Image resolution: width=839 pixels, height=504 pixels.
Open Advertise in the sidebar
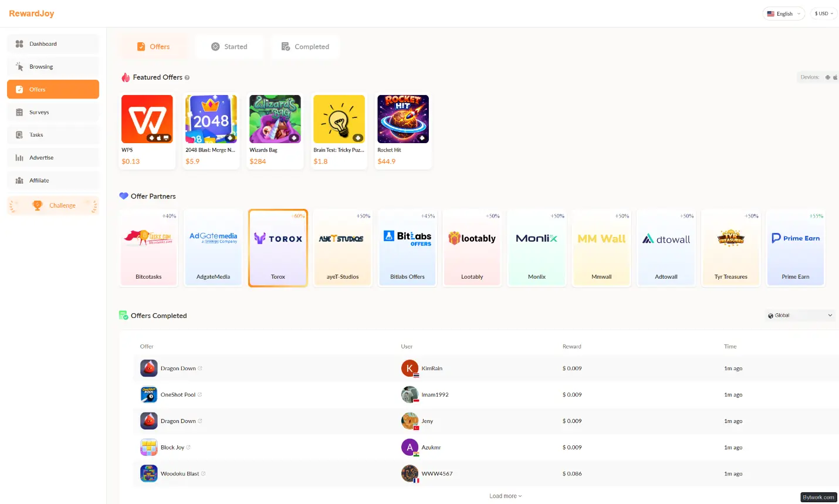click(x=53, y=158)
